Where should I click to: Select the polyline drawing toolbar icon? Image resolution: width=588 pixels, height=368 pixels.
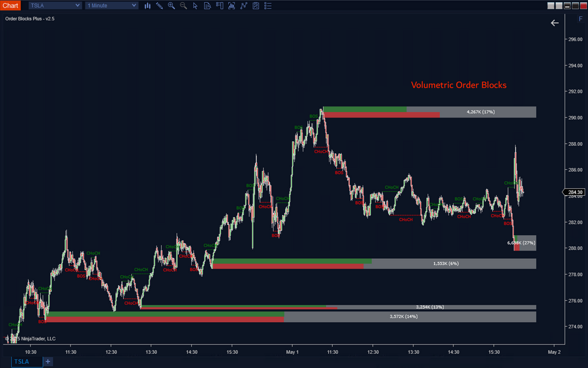point(243,5)
